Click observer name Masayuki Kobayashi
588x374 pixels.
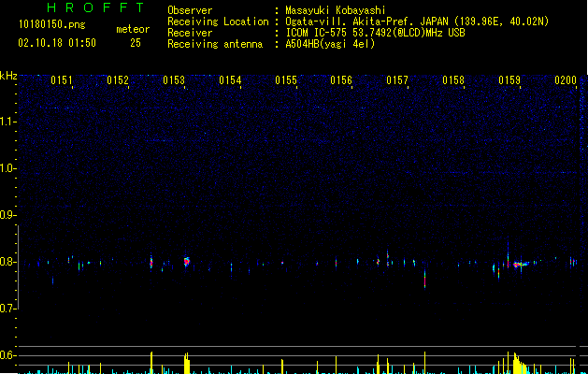pos(336,10)
